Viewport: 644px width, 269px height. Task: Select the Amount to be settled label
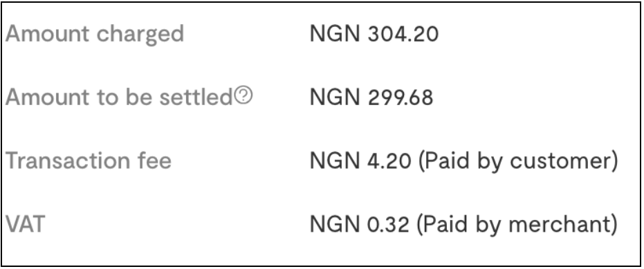coord(119,98)
